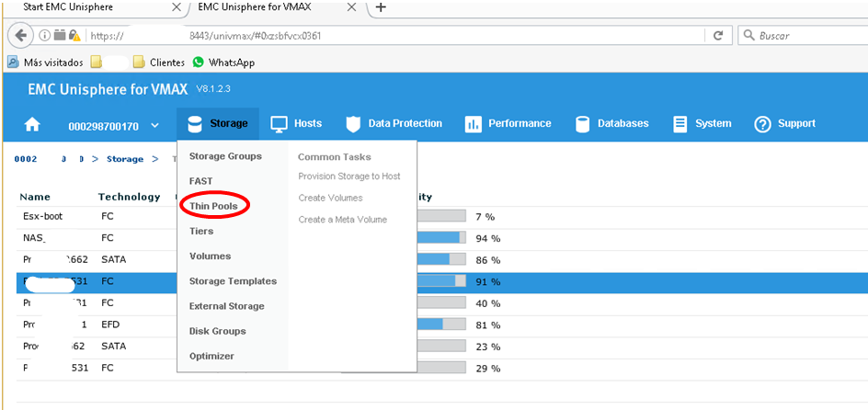Screen dimensions: 868x410
Task: Close the Start EMC Unisphere tab
Action: pos(177,7)
